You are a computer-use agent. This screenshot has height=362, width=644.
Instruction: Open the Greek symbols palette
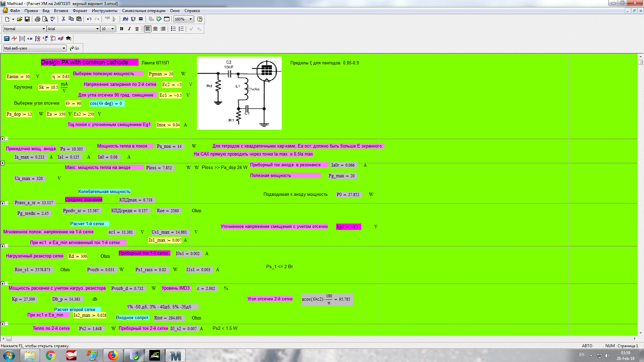[61, 39]
